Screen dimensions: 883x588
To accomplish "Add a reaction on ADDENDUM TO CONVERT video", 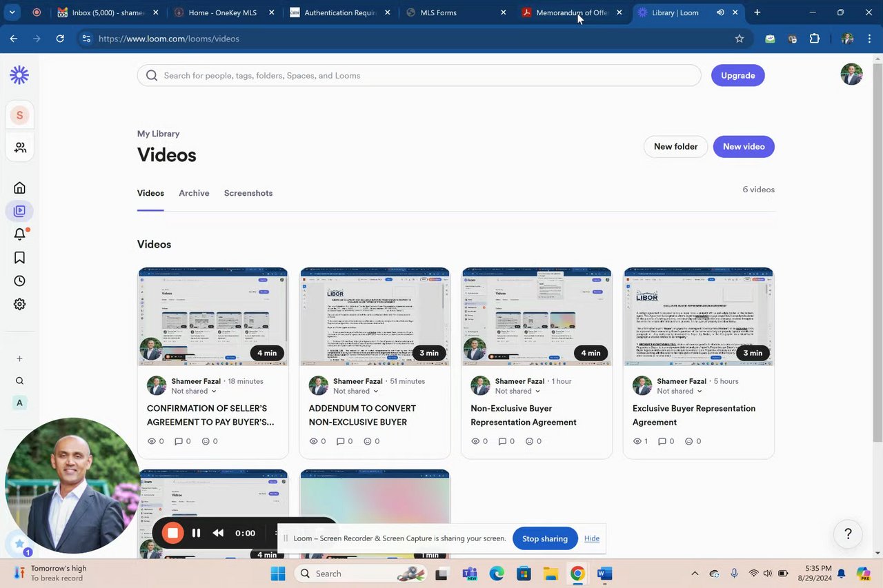I will pyautogui.click(x=368, y=441).
